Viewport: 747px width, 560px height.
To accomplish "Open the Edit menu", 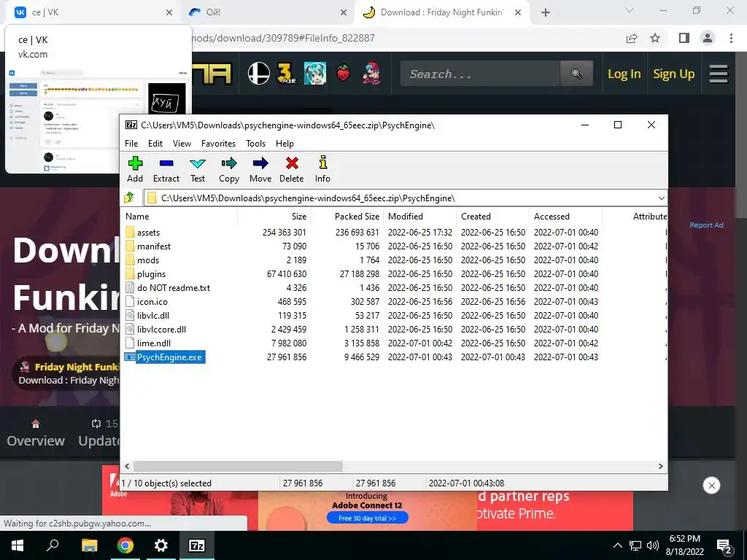I will tap(155, 144).
